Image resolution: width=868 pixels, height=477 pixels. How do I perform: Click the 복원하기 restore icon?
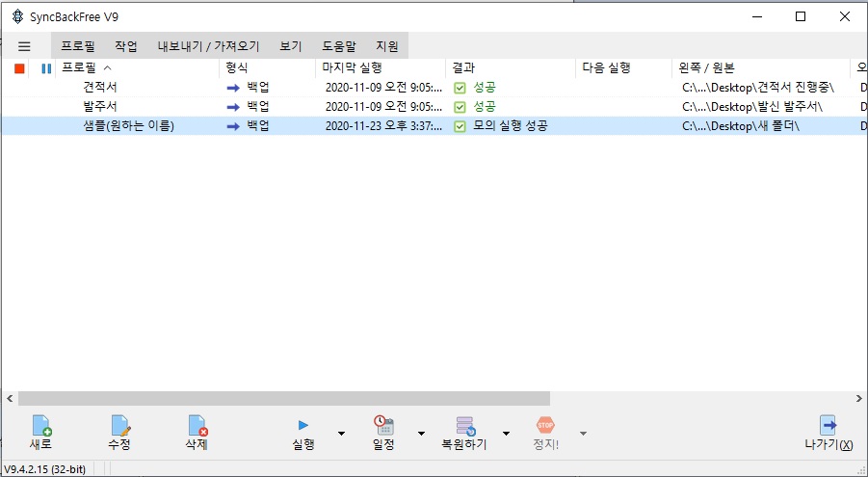[x=465, y=426]
